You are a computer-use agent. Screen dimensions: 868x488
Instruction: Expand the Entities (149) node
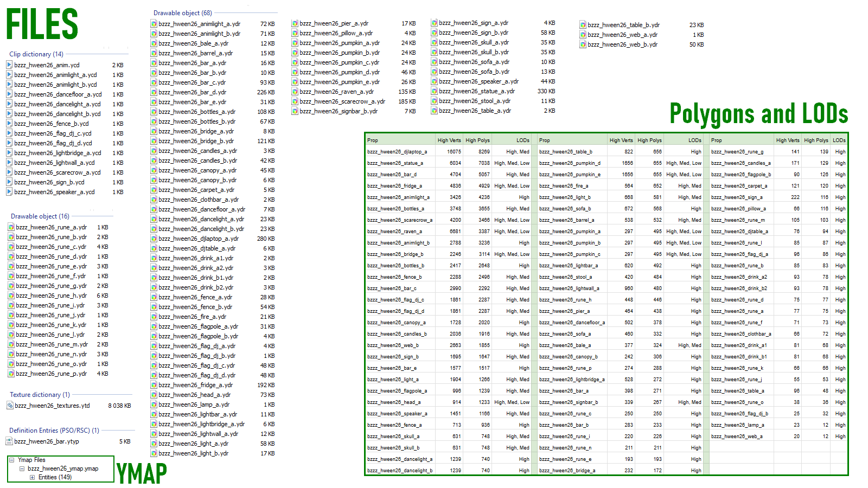pyautogui.click(x=32, y=477)
